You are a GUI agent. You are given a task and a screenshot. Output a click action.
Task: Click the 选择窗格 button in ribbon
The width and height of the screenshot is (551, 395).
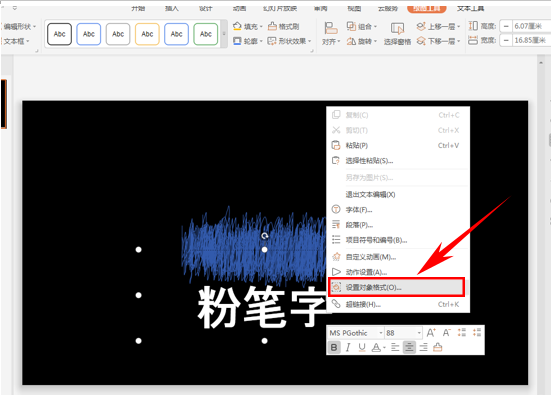click(397, 34)
